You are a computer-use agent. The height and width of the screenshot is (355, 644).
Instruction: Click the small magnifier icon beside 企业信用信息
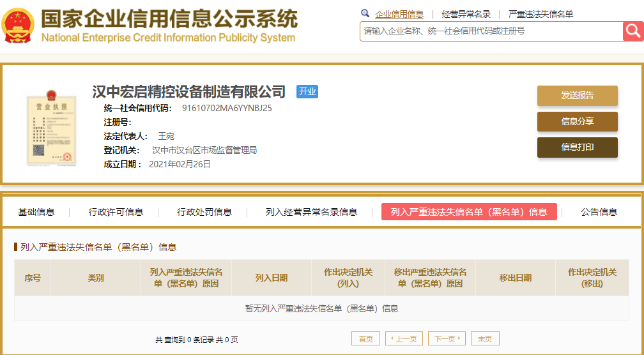(365, 13)
